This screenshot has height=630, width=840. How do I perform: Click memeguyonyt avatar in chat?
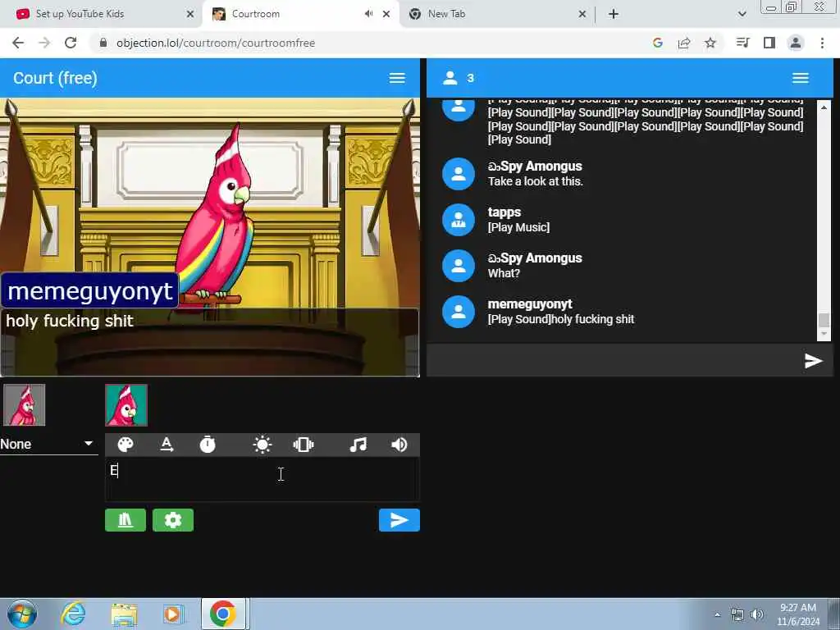pos(458,312)
